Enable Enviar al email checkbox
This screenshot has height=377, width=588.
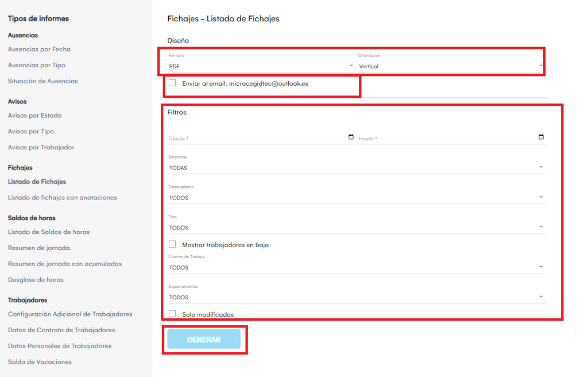[x=172, y=83]
